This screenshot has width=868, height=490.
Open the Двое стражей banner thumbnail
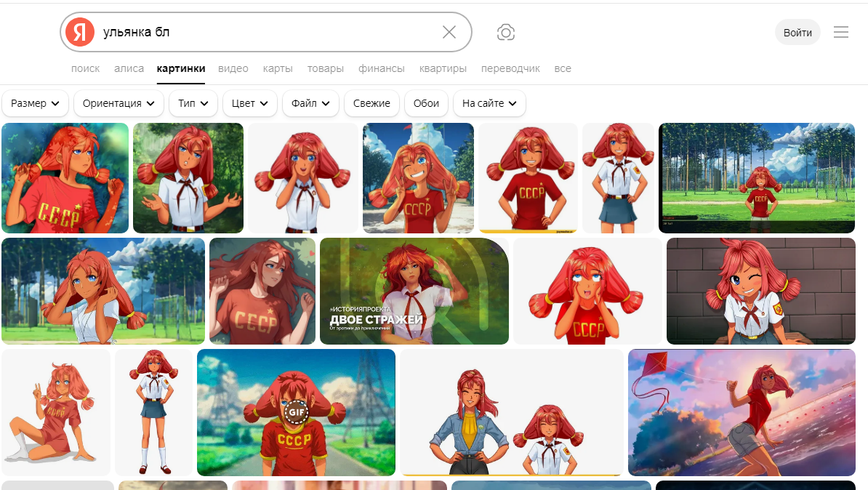(414, 292)
